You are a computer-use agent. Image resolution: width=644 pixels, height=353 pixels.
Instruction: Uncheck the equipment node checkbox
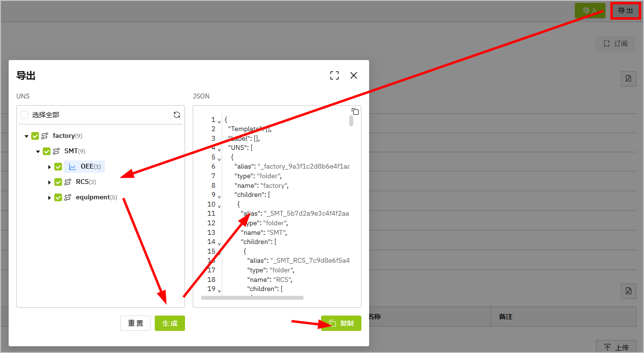click(58, 197)
